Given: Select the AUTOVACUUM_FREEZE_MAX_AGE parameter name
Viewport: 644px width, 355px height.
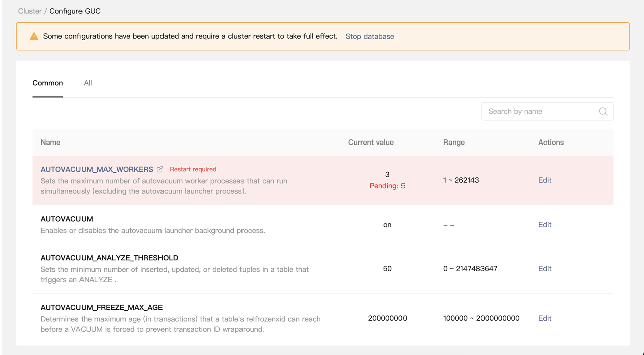Looking at the screenshot, I should (102, 307).
